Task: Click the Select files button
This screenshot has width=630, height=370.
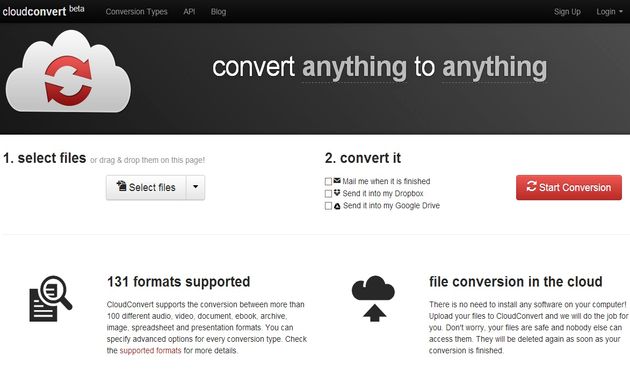Action: tap(146, 187)
